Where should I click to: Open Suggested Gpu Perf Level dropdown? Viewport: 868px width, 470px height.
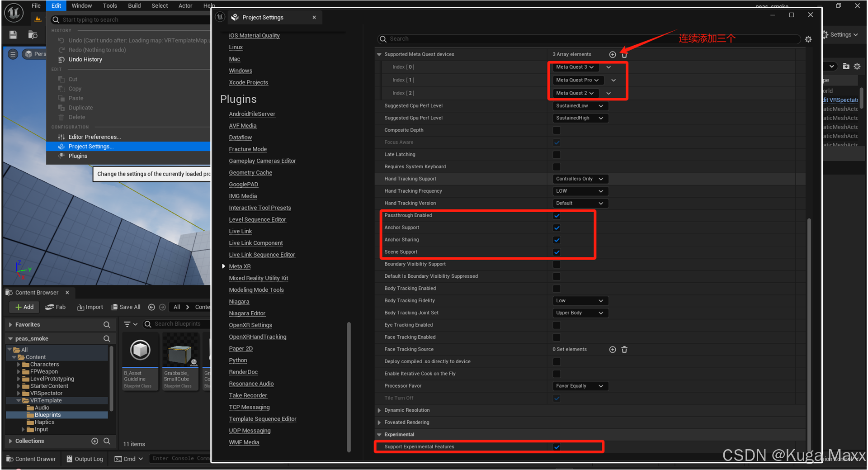click(x=580, y=118)
